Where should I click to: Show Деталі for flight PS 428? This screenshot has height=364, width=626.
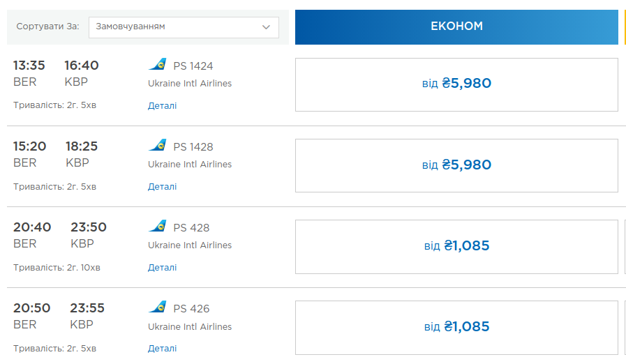click(162, 268)
